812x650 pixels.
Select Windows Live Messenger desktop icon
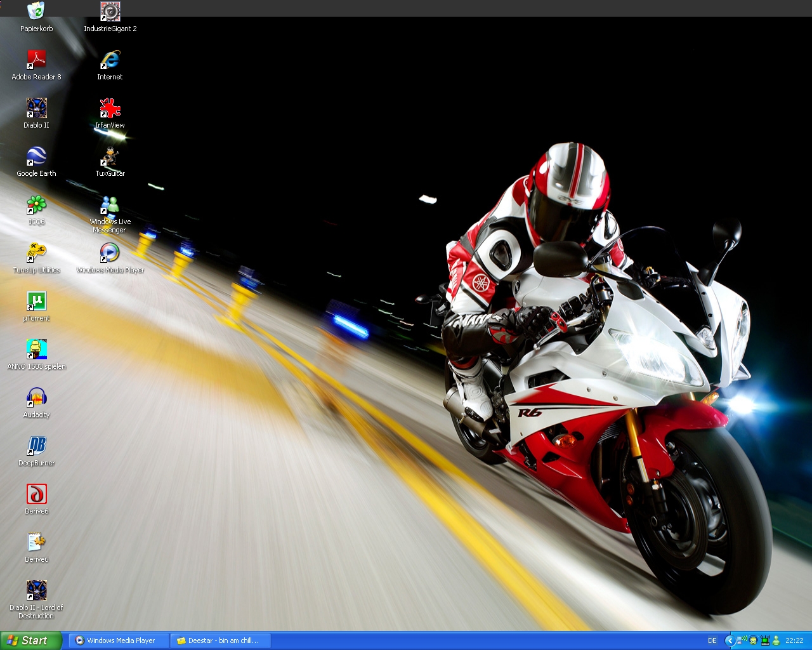[110, 204]
